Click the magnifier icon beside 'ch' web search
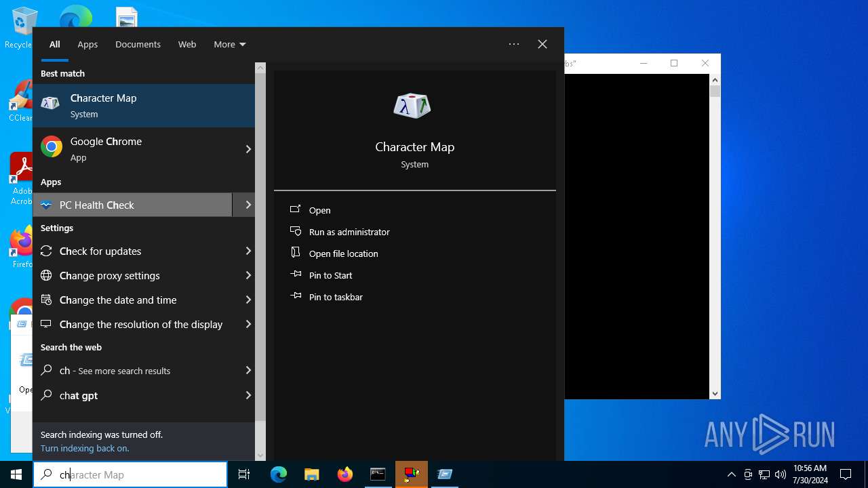Image resolution: width=868 pixels, height=488 pixels. [x=46, y=371]
